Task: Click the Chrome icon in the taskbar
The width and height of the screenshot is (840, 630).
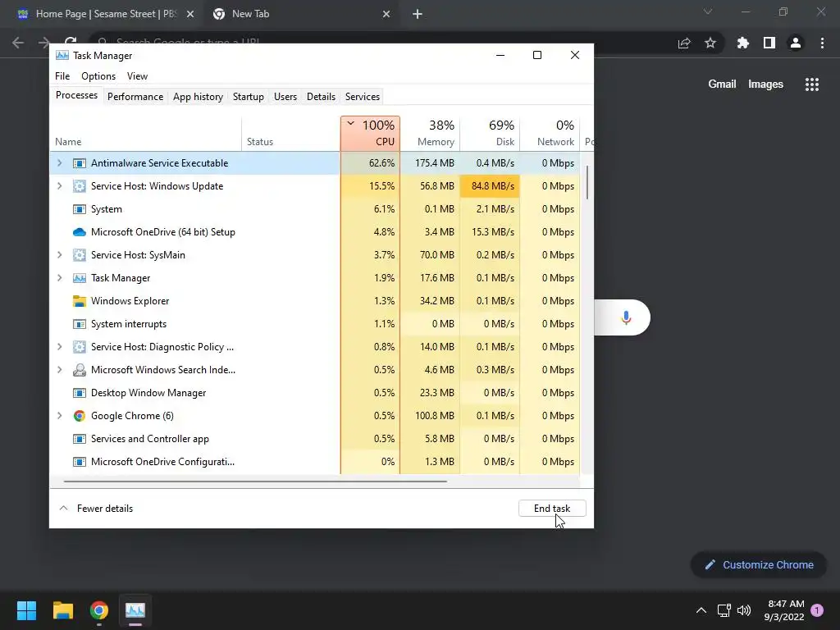Action: 99,610
